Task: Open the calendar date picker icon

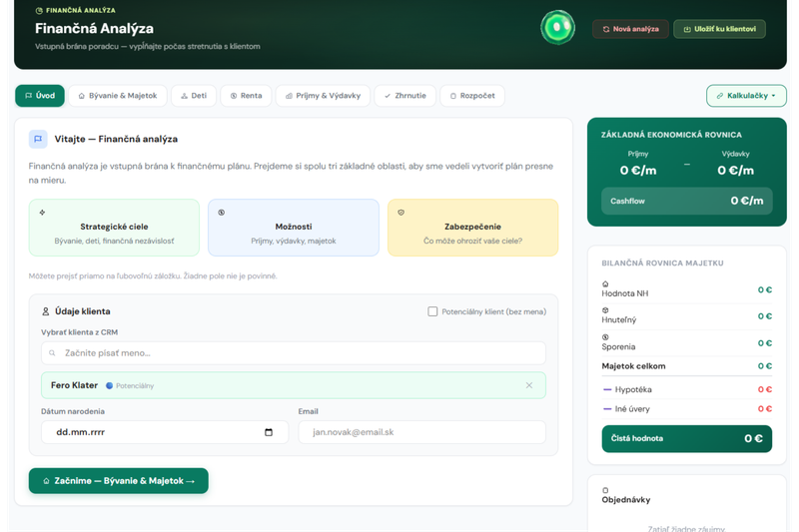Action: [269, 432]
